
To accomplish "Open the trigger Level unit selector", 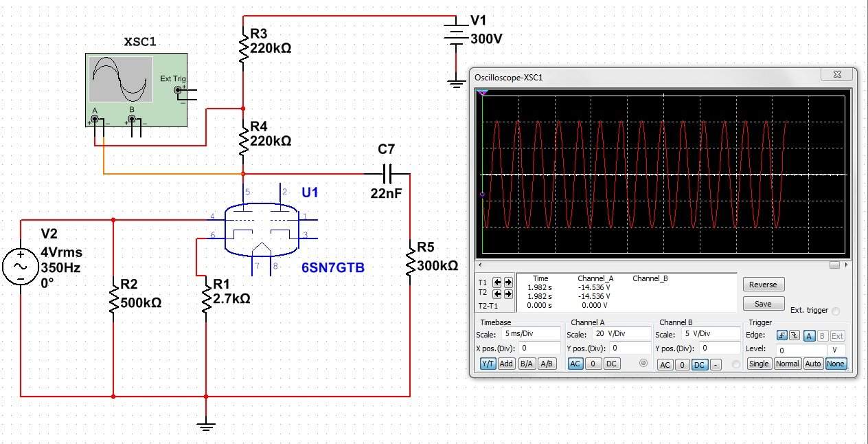I will (x=835, y=349).
